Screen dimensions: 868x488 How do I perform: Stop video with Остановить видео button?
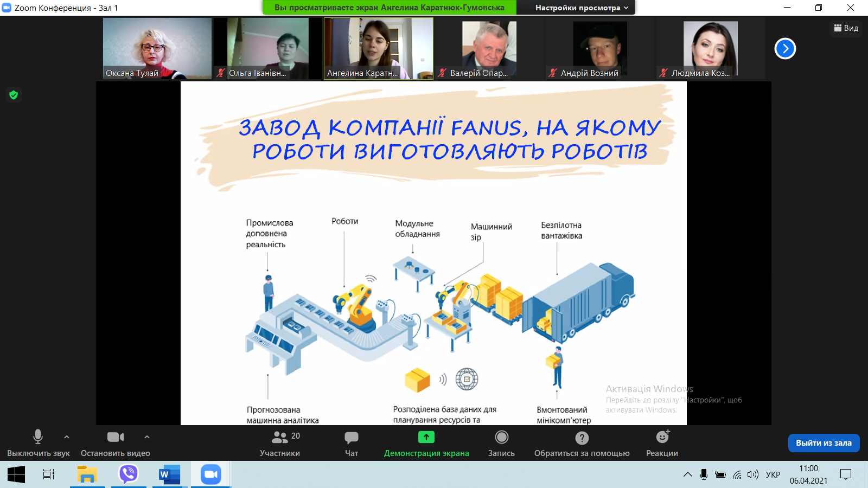click(x=116, y=443)
